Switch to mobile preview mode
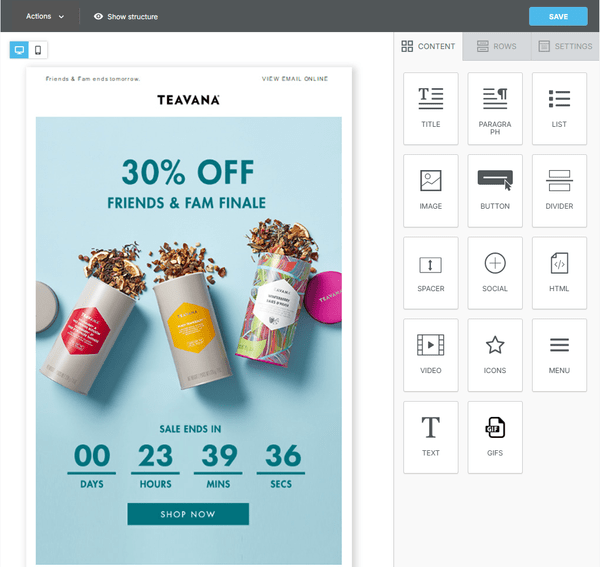The height and width of the screenshot is (567, 600). pyautogui.click(x=38, y=50)
